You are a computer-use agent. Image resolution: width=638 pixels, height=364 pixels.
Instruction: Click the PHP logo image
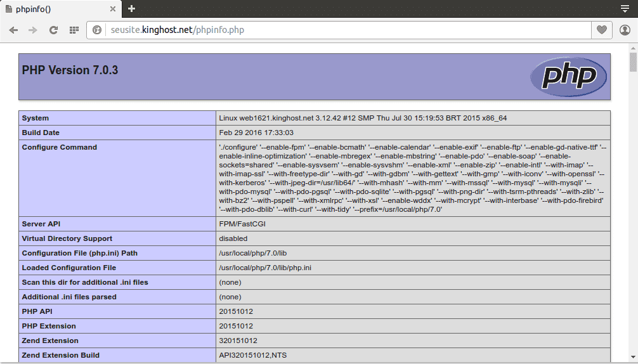tap(568, 77)
